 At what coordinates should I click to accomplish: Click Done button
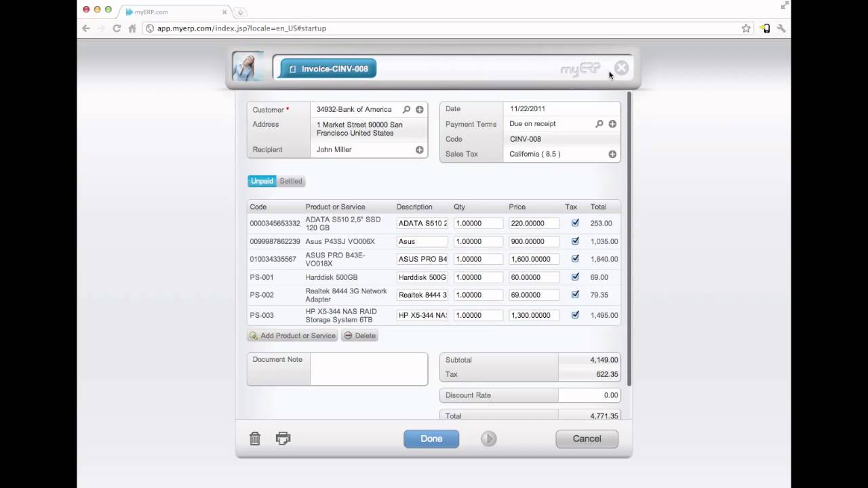click(x=431, y=439)
